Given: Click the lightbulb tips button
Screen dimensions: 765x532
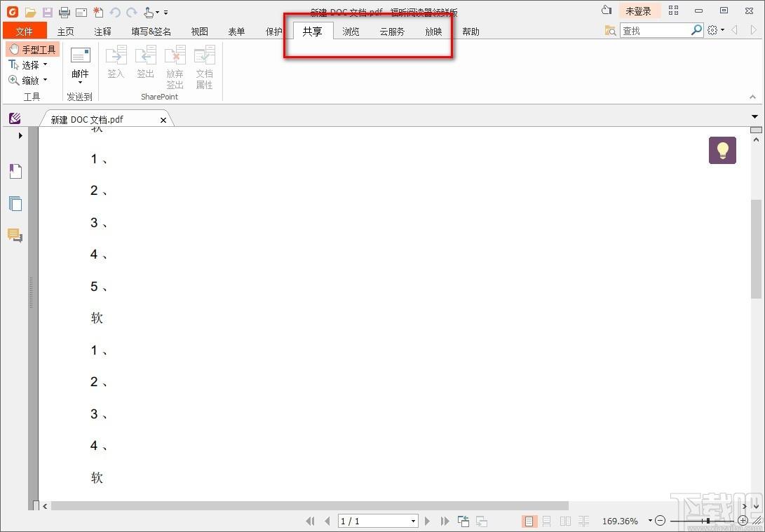Looking at the screenshot, I should point(722,150).
